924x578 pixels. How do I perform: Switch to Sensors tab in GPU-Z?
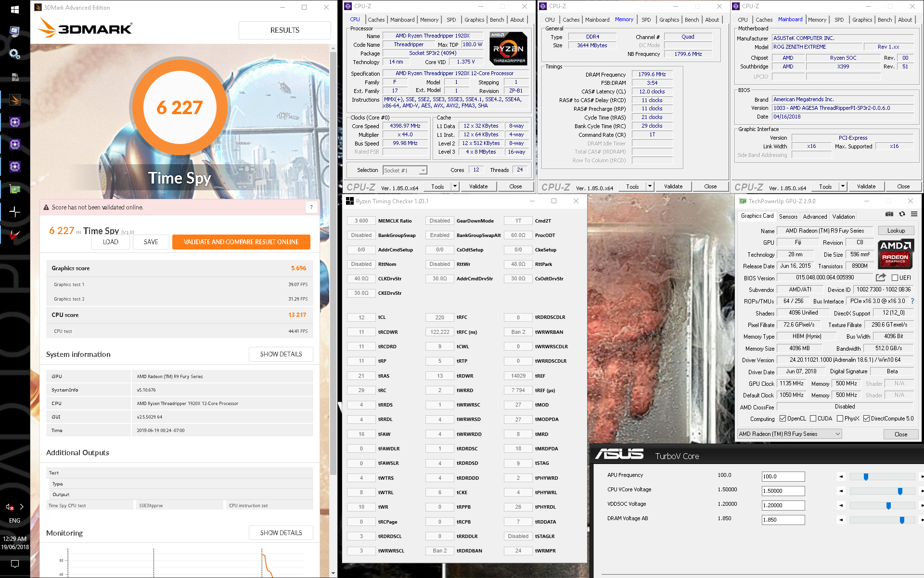tap(788, 217)
